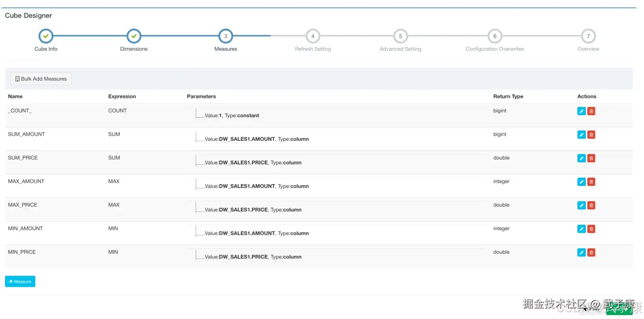This screenshot has width=644, height=319.
Task: Jump to step 7 Overview
Action: [588, 36]
